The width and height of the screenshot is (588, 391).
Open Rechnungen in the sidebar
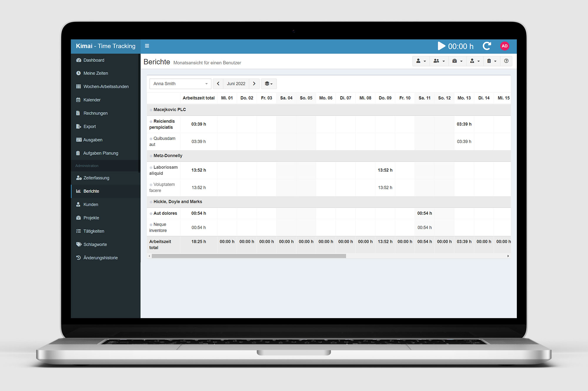(x=105, y=113)
